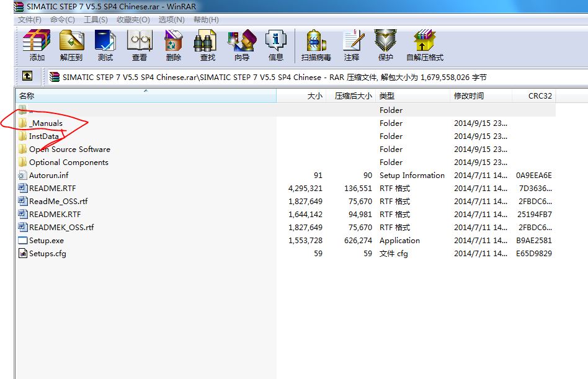
Task: Select the READMEK.RTF file name
Action: point(55,215)
